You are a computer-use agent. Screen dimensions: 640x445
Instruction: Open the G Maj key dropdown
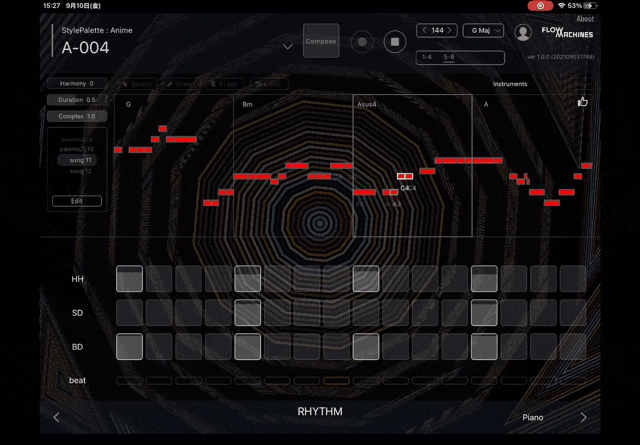click(483, 31)
